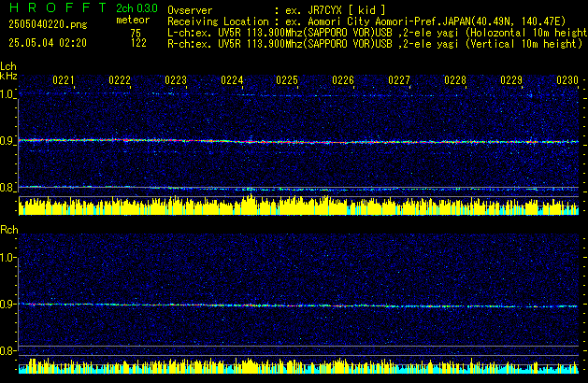The height and width of the screenshot is (383, 588).
Task: Select the 0225 time marker
Action: click(287, 80)
